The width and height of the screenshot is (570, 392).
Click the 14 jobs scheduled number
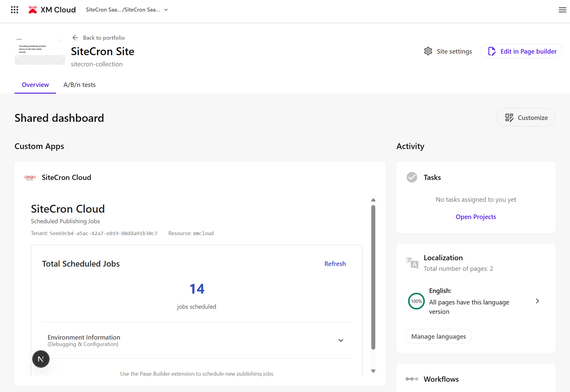click(x=197, y=289)
